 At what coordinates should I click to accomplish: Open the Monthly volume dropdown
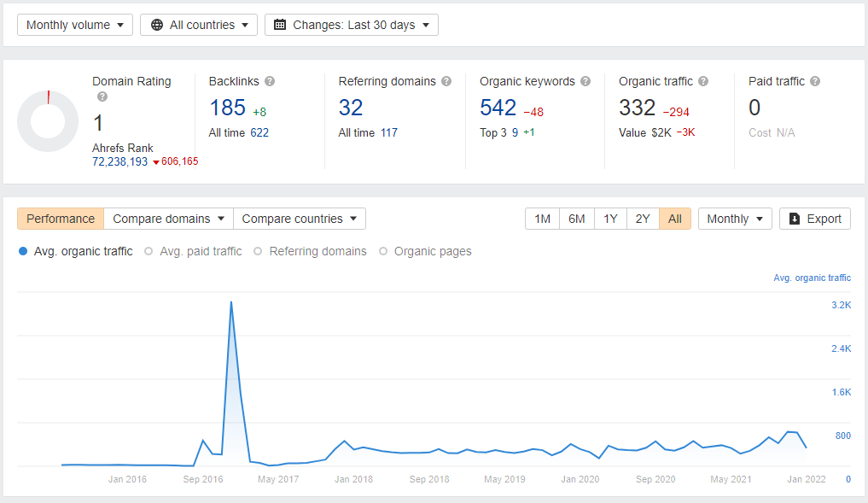click(x=74, y=24)
